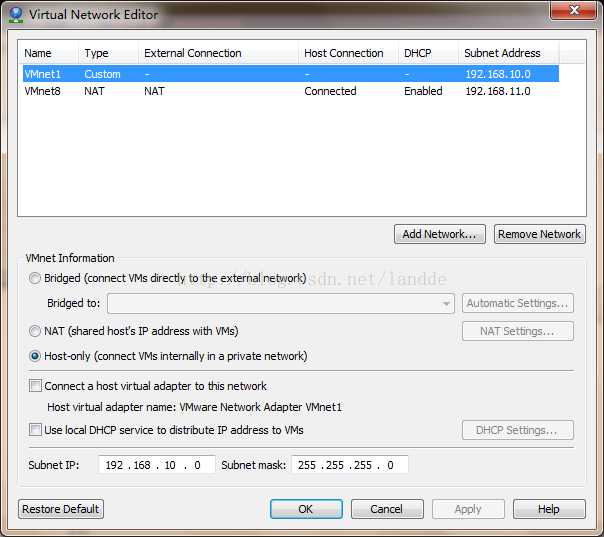
Task: Click the Virtual Network Editor title icon
Action: tap(16, 15)
